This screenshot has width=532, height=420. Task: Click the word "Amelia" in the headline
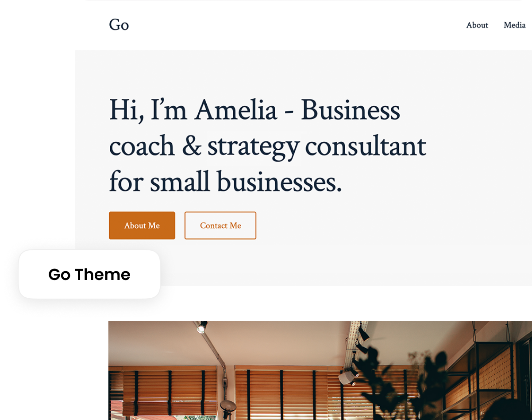coord(235,109)
